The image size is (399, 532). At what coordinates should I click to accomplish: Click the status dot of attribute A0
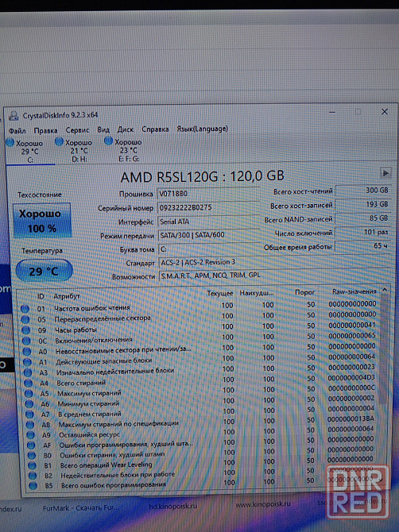(x=27, y=351)
